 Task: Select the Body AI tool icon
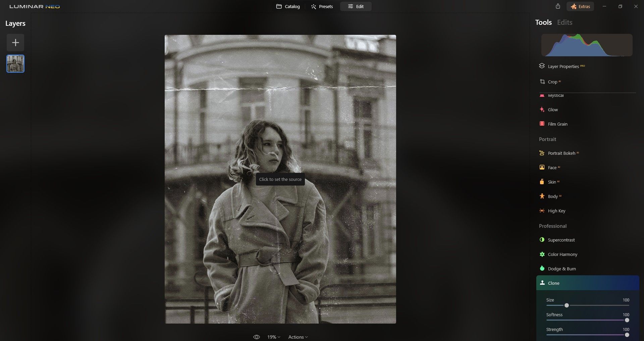coord(542,196)
